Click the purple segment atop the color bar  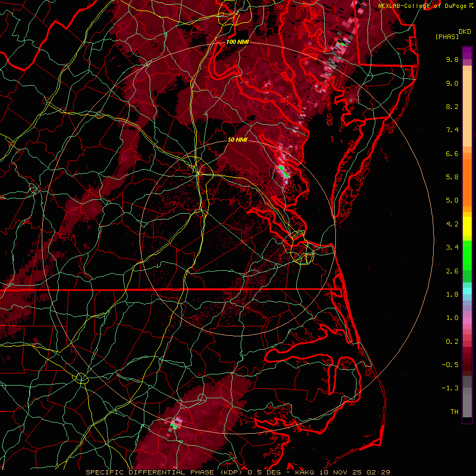467,53
